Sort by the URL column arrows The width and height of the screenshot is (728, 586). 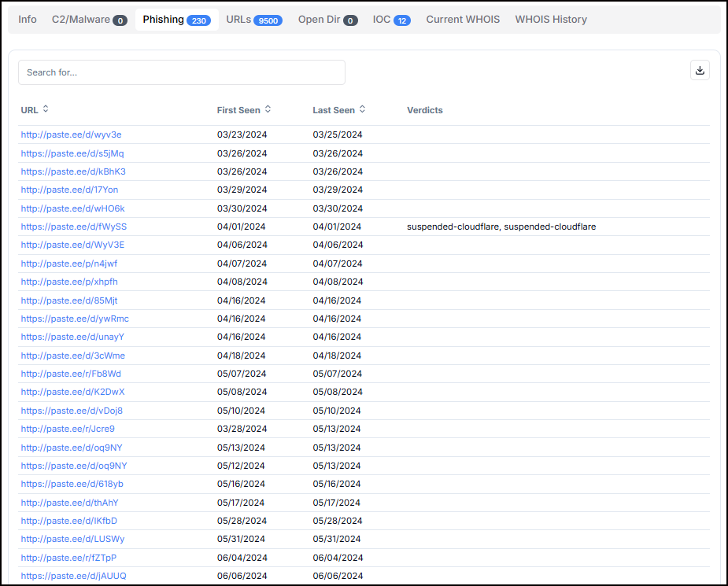[46, 109]
